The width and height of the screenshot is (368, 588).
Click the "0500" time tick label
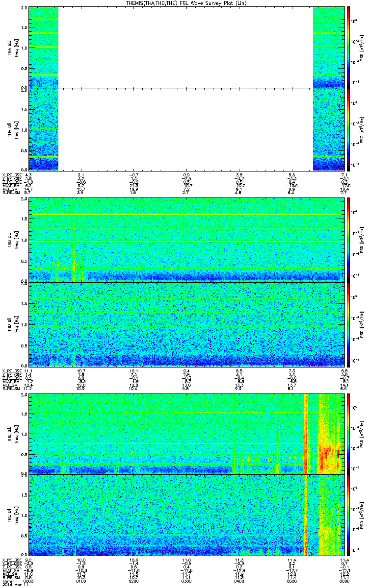291,581
